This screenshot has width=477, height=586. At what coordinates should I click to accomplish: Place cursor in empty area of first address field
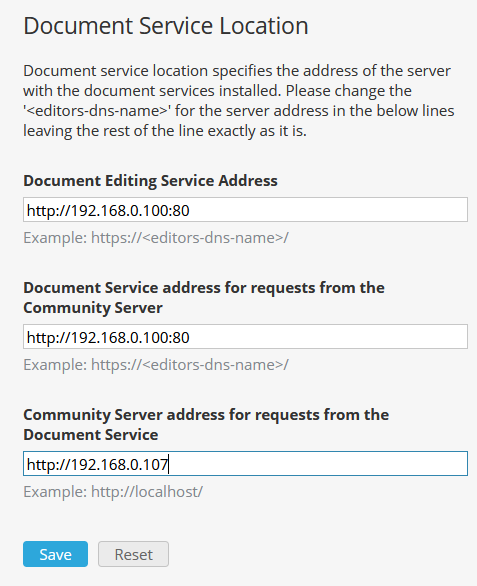pyautogui.click(x=329, y=210)
